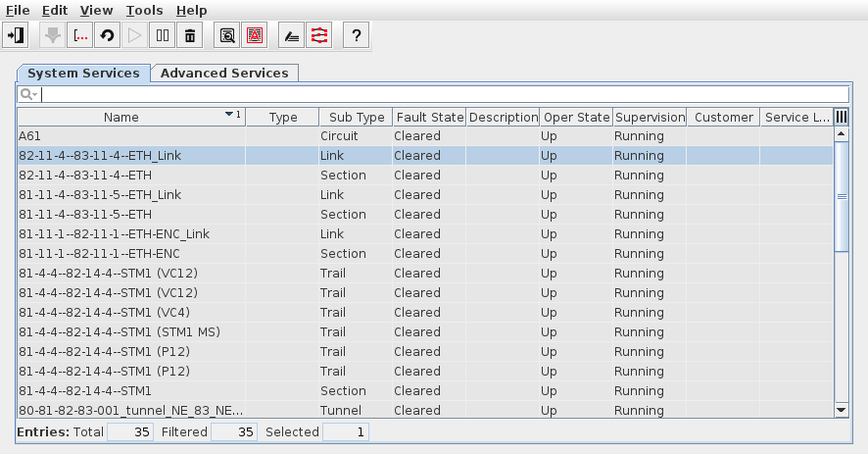Open the Tools menu
This screenshot has width=868, height=454.
click(x=144, y=10)
